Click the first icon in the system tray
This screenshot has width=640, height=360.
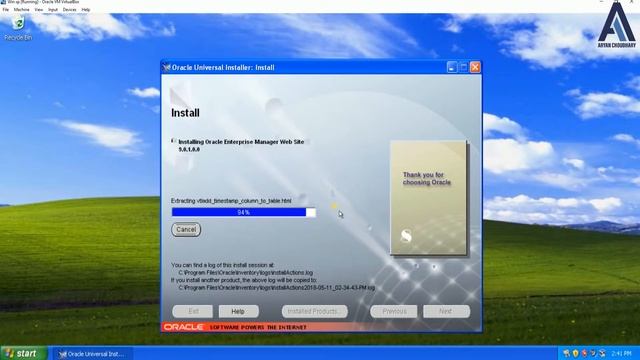click(x=566, y=353)
